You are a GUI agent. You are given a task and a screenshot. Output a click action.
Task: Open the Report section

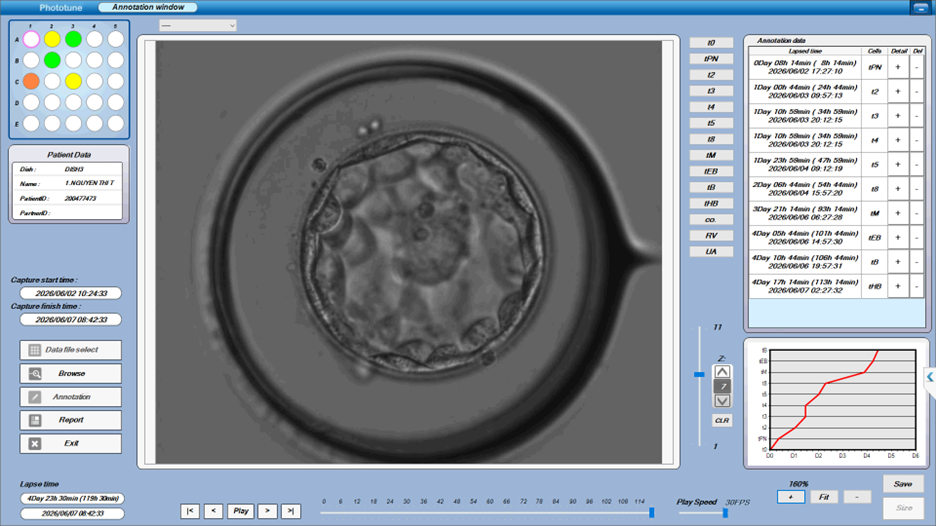[70, 420]
